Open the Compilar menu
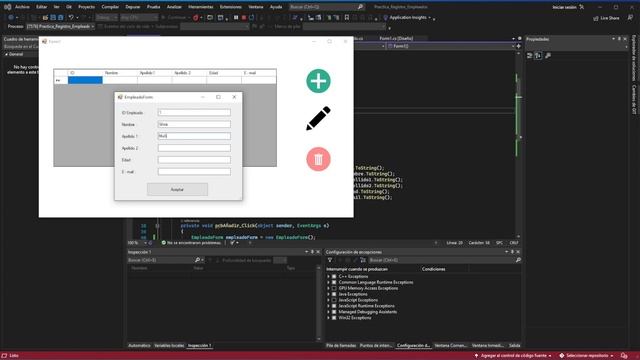This screenshot has width=640, height=360. tap(110, 7)
